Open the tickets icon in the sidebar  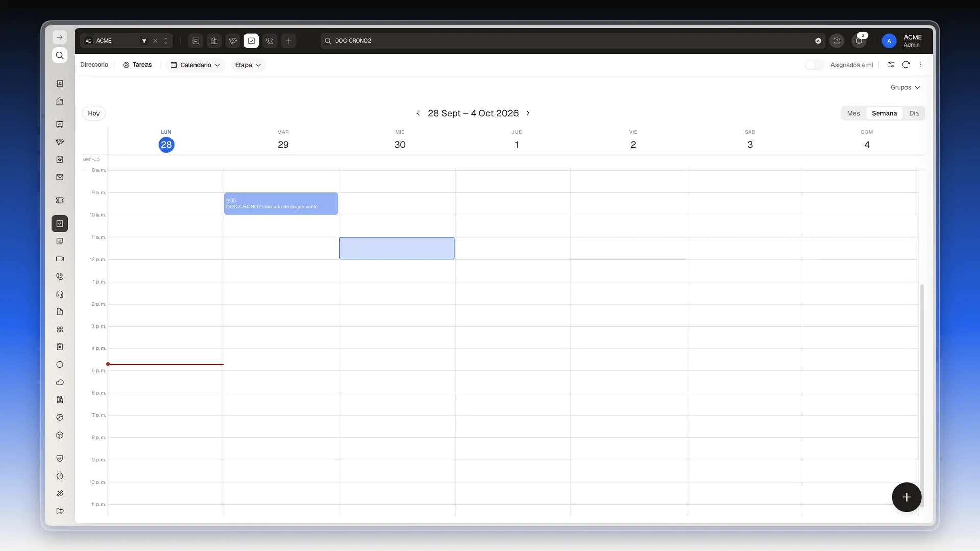(60, 201)
